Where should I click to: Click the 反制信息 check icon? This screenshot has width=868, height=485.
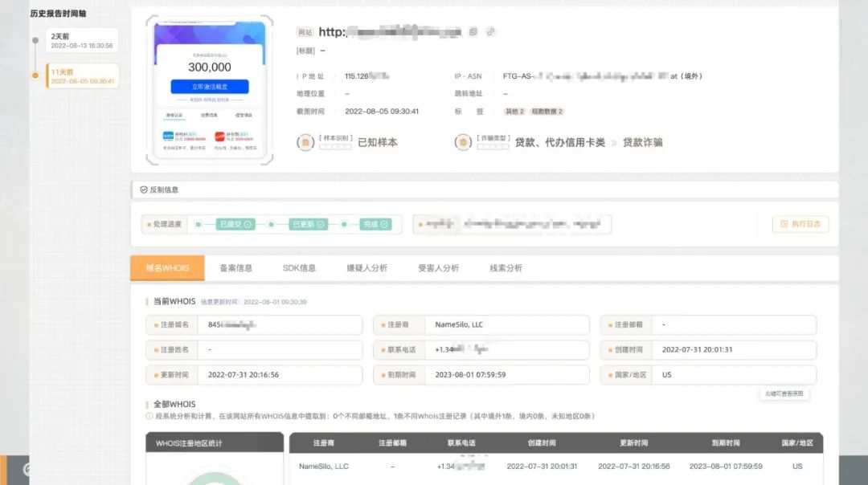coord(144,190)
